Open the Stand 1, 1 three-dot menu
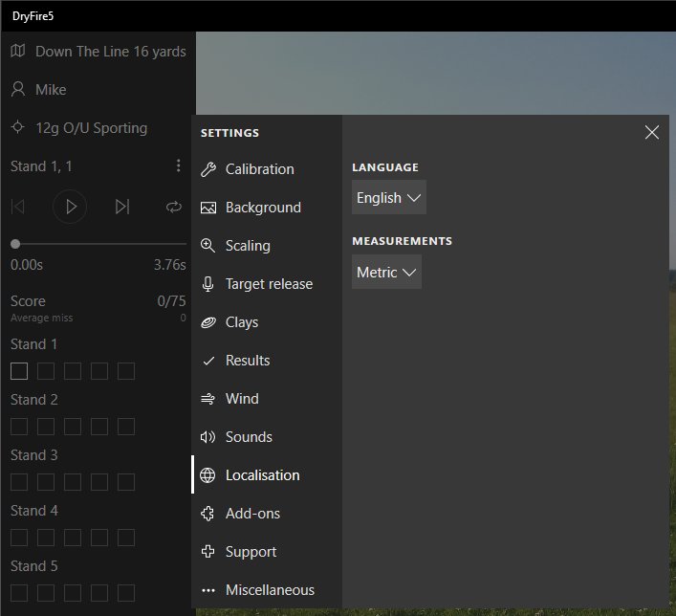This screenshot has height=616, width=676. coord(178,166)
